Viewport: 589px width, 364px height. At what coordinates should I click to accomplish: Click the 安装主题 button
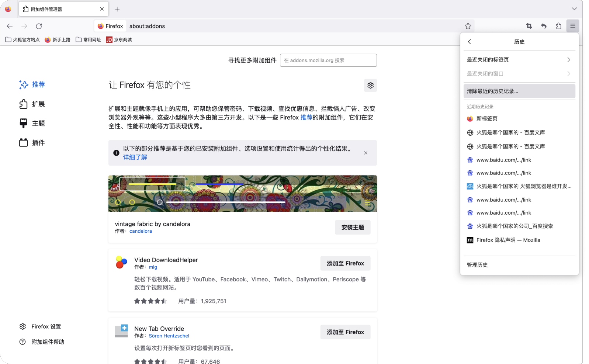pyautogui.click(x=353, y=227)
